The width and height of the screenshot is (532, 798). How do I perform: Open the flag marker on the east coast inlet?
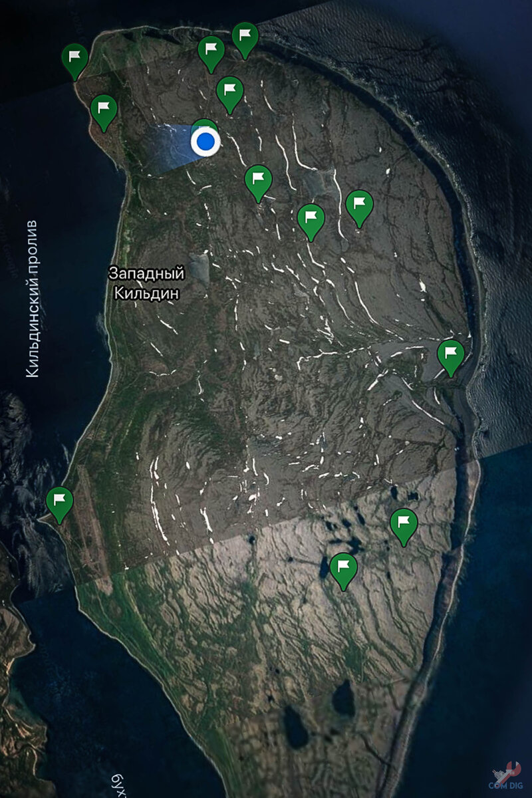451,358
